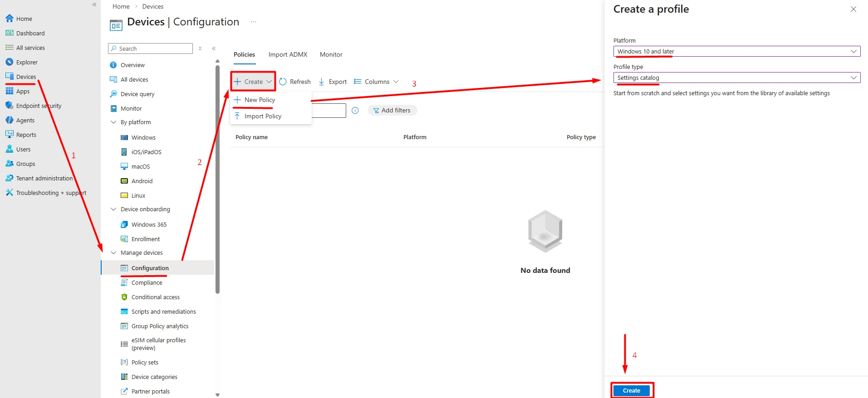Image resolution: width=868 pixels, height=398 pixels.
Task: Click the Device query icon
Action: tap(113, 94)
